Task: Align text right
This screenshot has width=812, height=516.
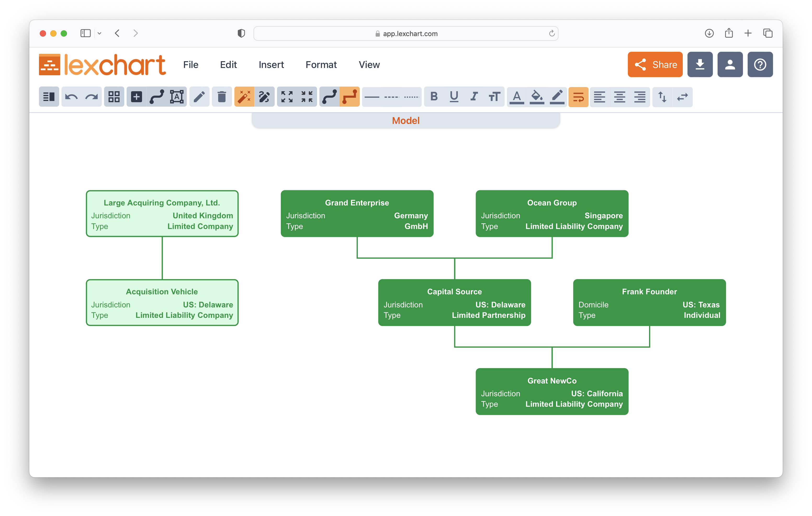Action: coord(640,97)
